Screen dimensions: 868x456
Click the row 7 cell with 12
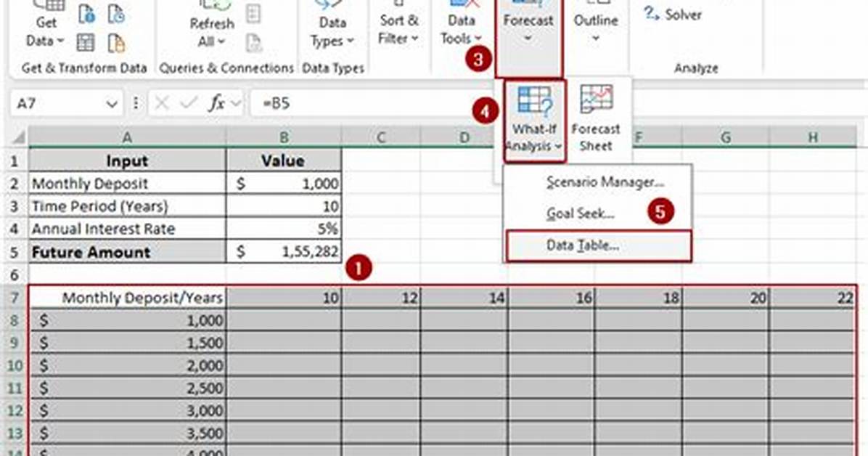[x=381, y=298]
